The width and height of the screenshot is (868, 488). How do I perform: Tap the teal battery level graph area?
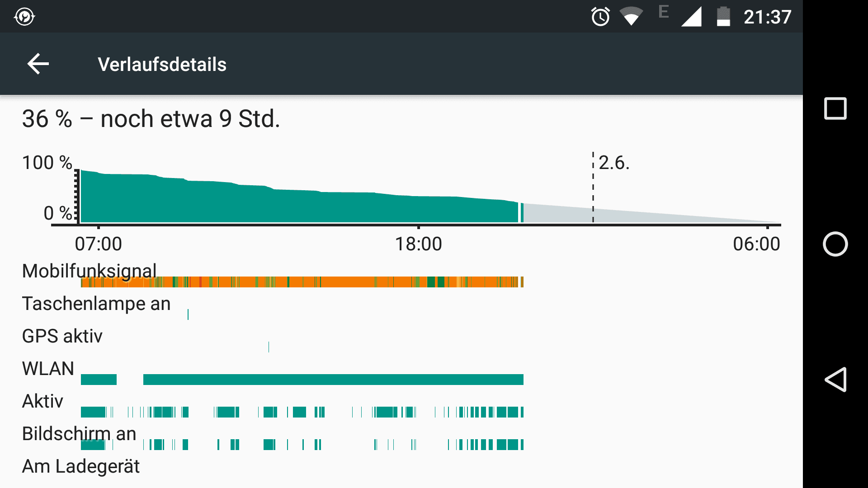299,203
